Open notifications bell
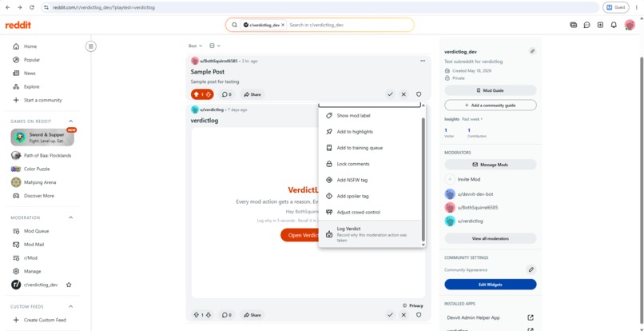 [x=614, y=25]
